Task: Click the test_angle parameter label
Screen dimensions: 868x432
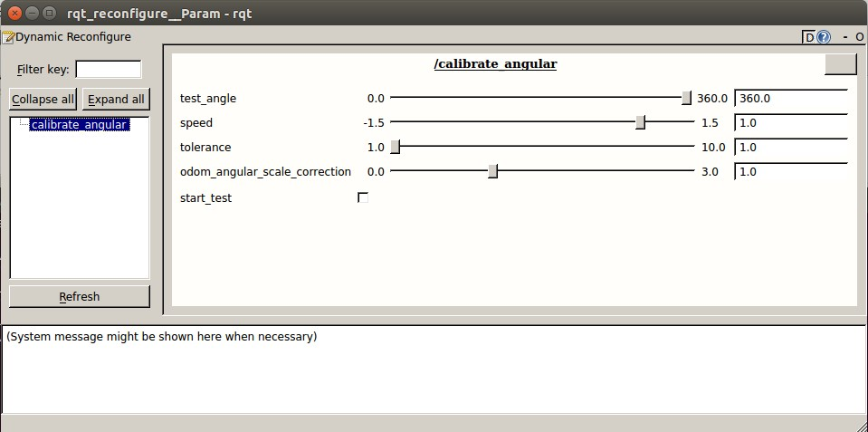Action: [208, 99]
